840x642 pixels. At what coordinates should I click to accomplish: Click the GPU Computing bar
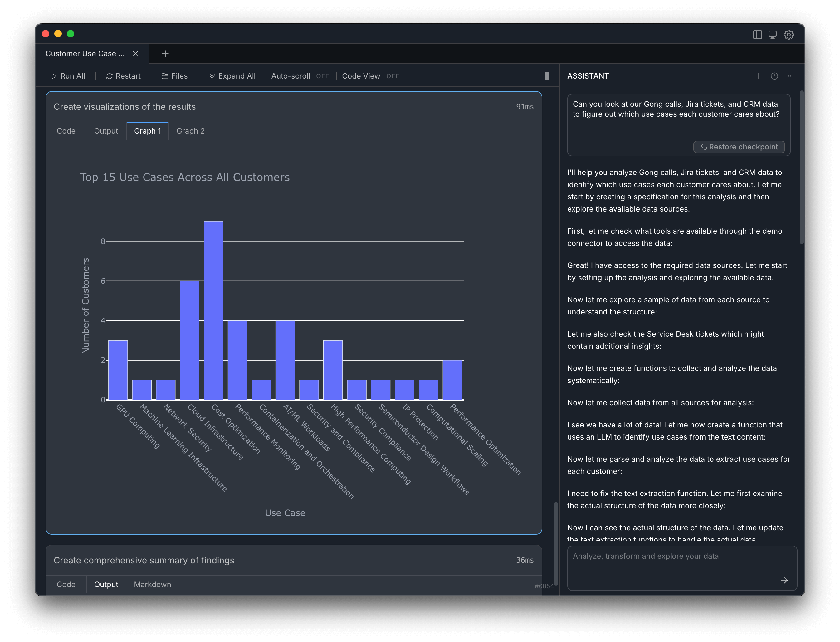[x=118, y=370]
